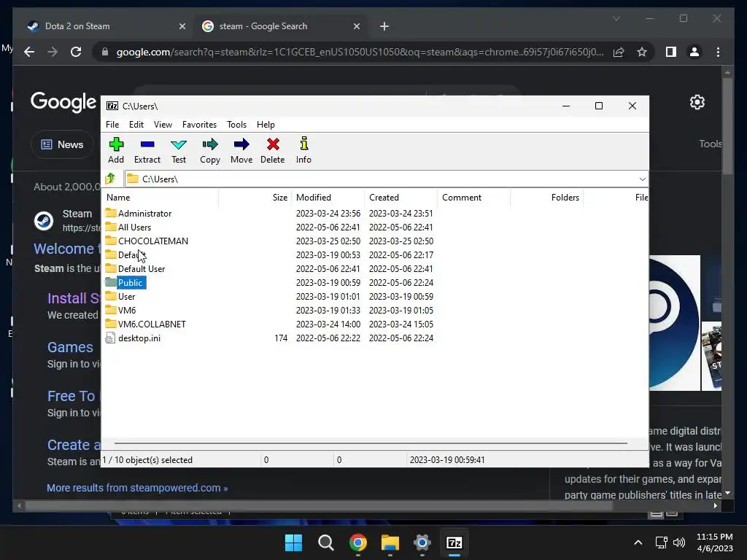747x560 pixels.
Task: Sort files by the Created column
Action: 401,198
